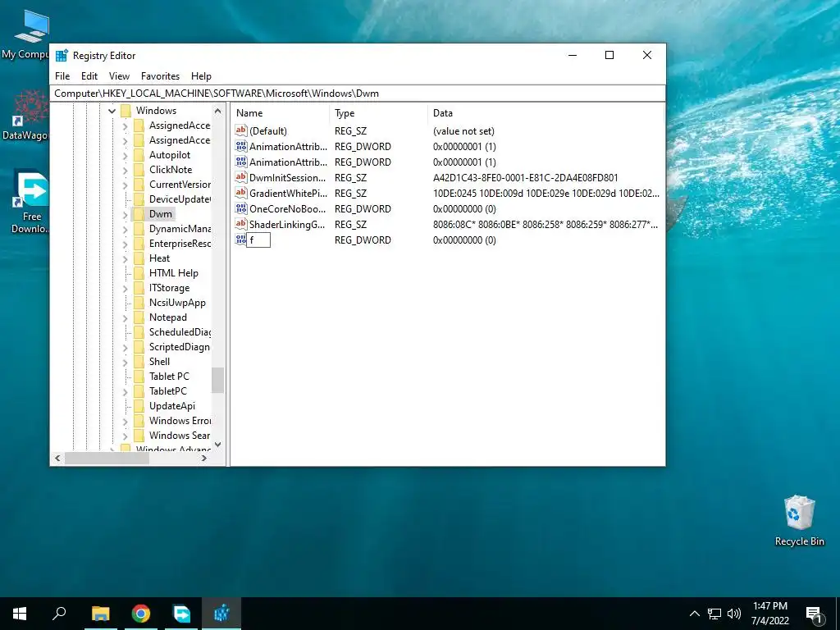Select the Tablet PC folder icon

pyautogui.click(x=139, y=376)
